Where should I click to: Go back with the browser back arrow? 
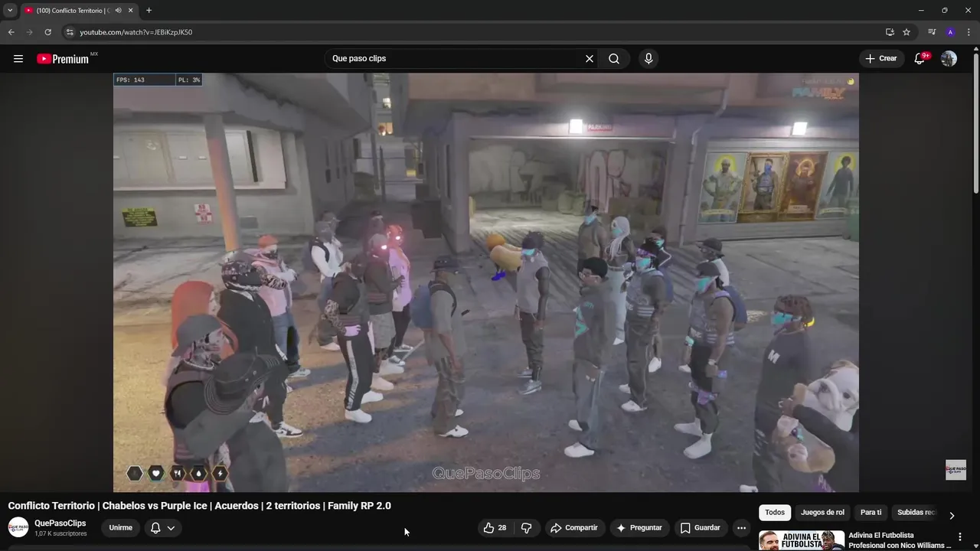[11, 32]
